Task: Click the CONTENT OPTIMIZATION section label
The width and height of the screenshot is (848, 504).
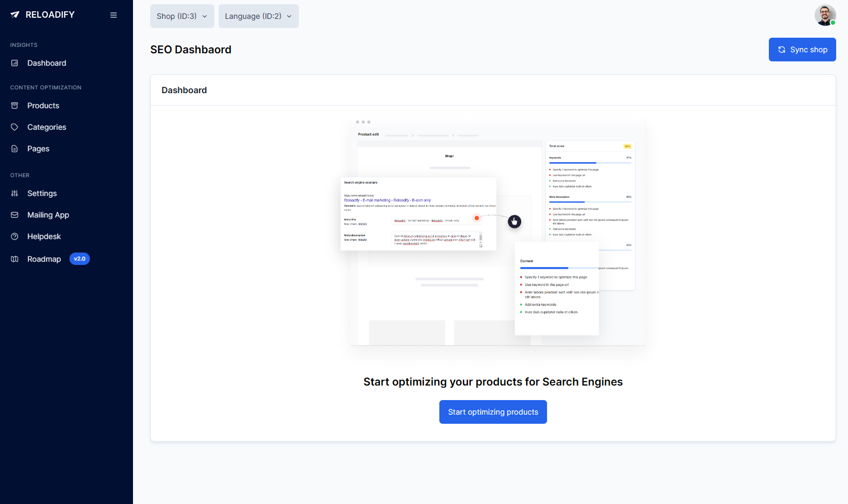Action: pyautogui.click(x=46, y=87)
